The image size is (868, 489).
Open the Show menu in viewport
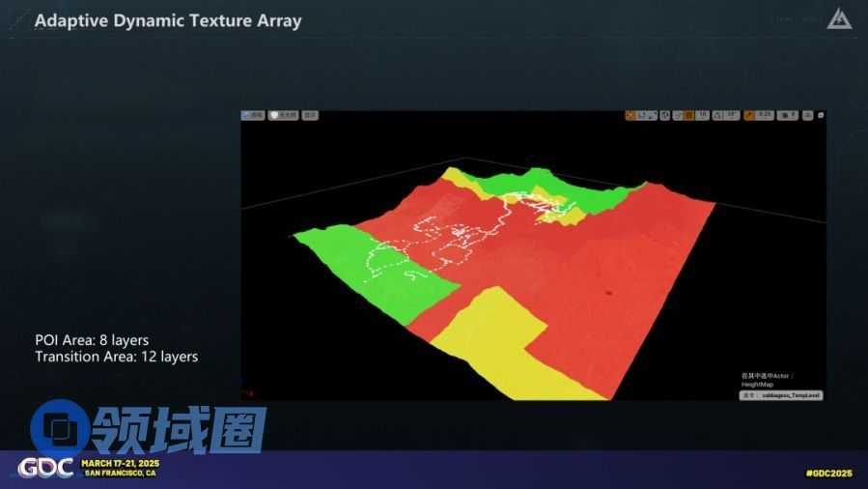click(x=310, y=115)
